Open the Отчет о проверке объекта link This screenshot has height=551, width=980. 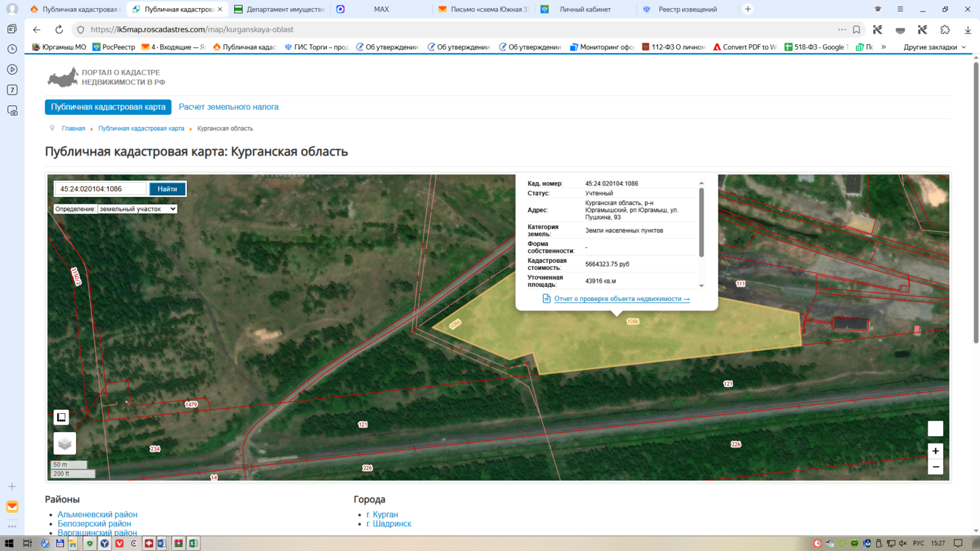click(x=622, y=298)
